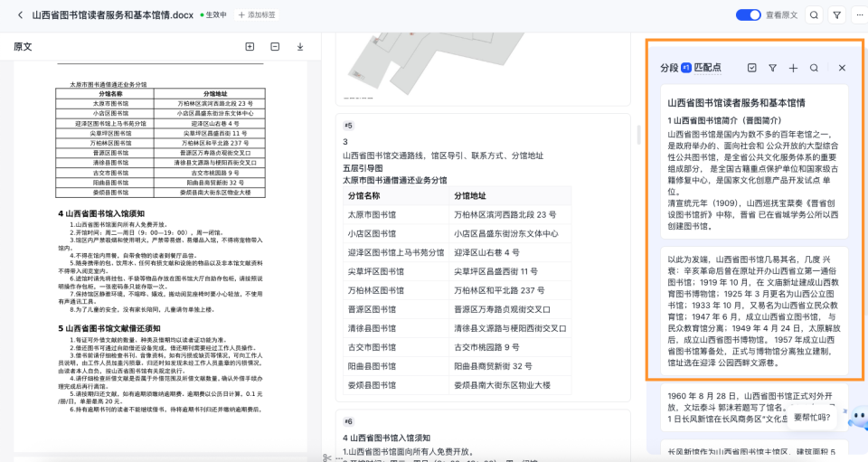Download the original document in 原文 panel
The width and height of the screenshot is (868, 462).
pos(300,46)
